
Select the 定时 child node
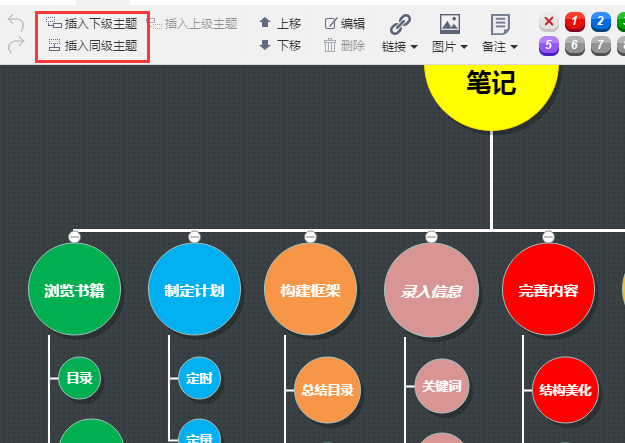point(200,378)
